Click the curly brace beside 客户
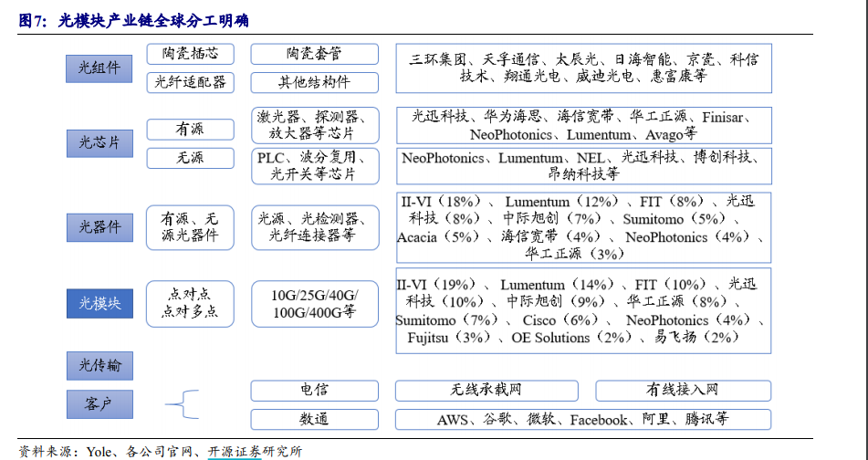868x460 pixels. point(183,404)
